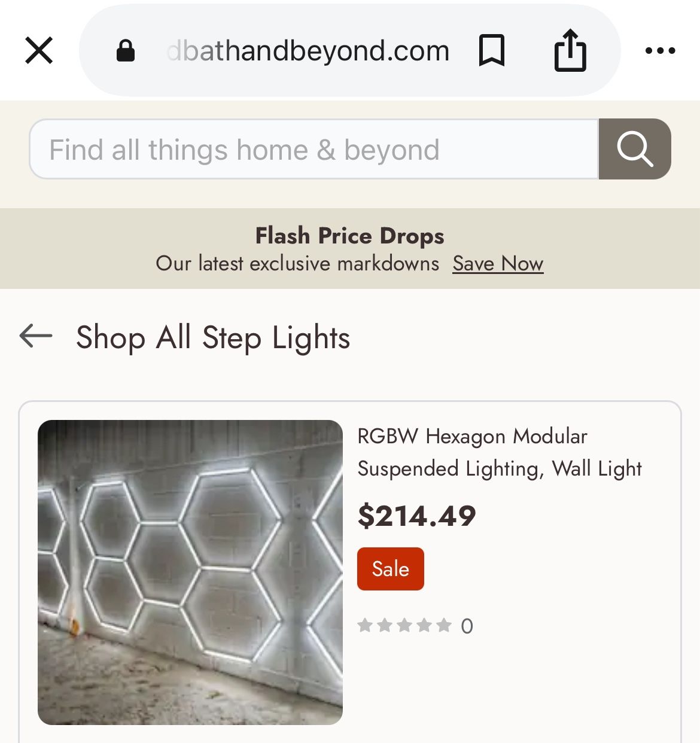Tap the padlock site security icon
The width and height of the screenshot is (700, 743).
click(x=125, y=51)
